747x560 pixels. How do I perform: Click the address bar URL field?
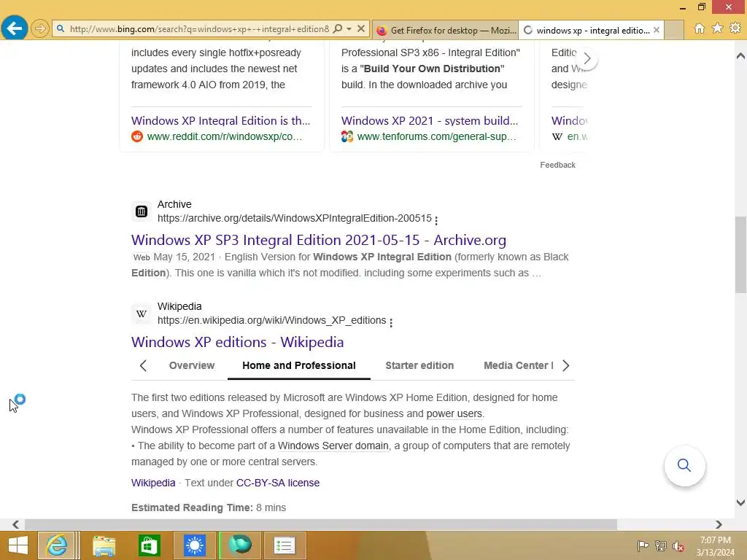199,29
